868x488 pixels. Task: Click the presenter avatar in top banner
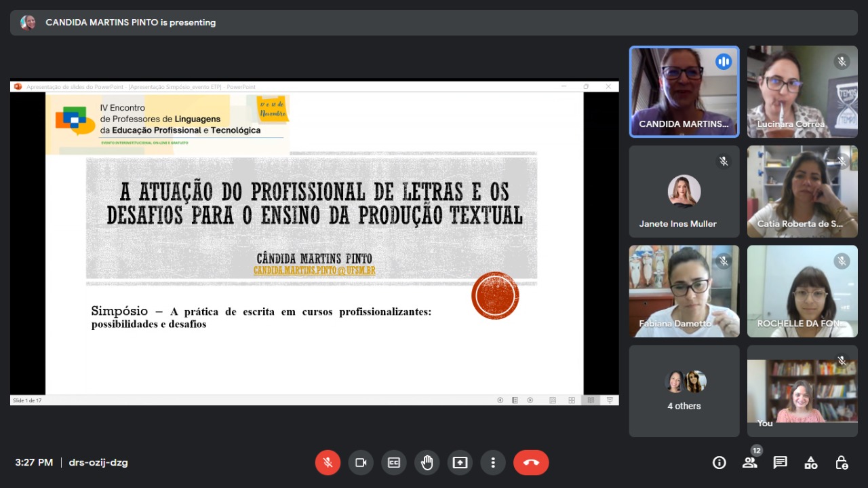point(28,22)
